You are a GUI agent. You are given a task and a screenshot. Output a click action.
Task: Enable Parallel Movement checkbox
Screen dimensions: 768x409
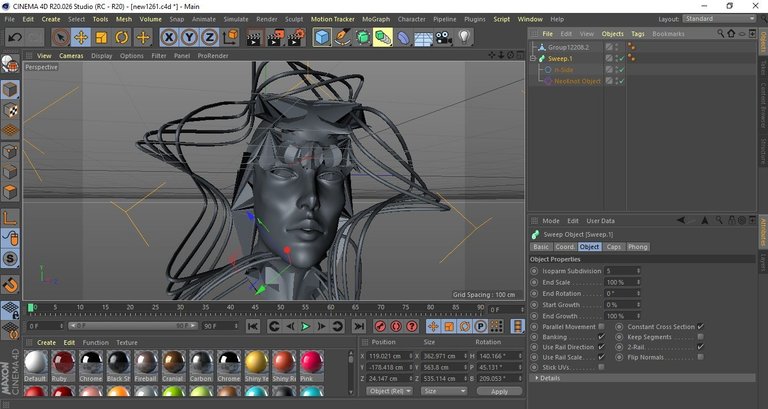click(601, 327)
